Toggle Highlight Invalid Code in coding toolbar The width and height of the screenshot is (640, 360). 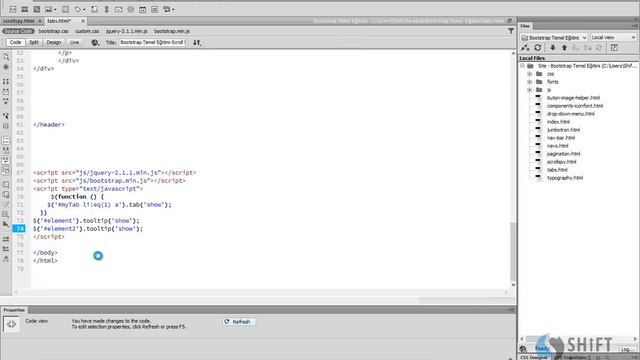[x=6, y=150]
